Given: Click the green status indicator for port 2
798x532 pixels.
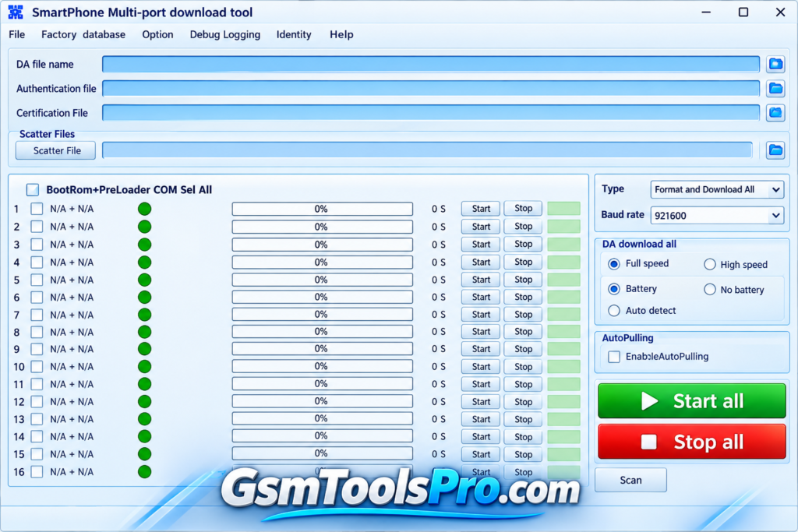Looking at the screenshot, I should point(144,227).
